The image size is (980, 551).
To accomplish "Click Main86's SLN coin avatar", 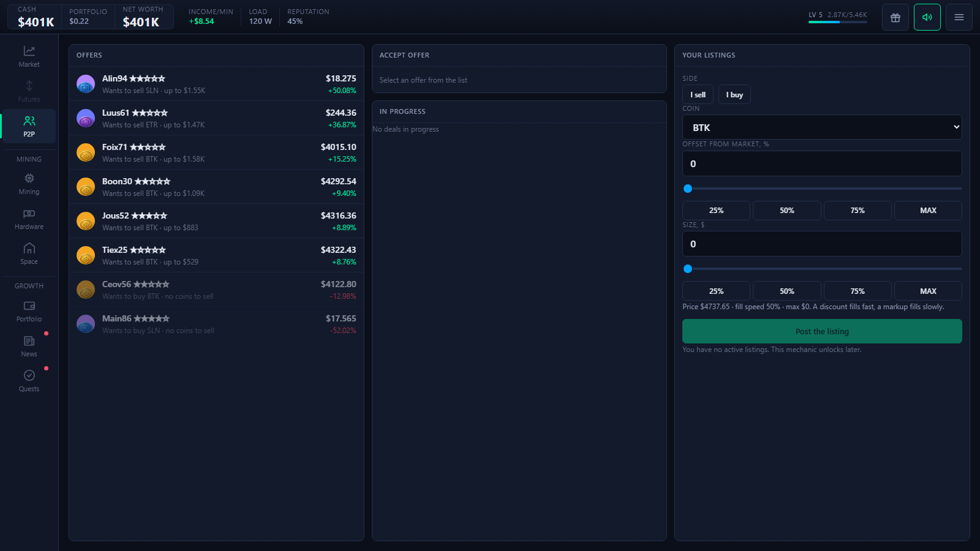I will click(x=86, y=324).
